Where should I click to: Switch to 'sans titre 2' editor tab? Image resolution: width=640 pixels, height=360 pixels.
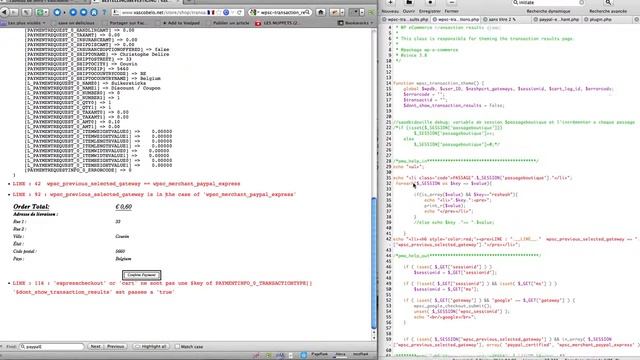[x=506, y=19]
